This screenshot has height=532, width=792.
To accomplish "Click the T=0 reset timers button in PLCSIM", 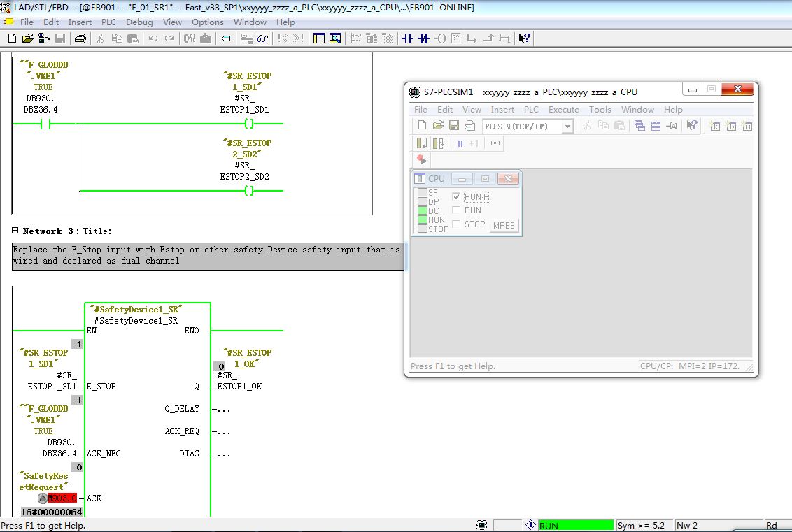I will tap(495, 143).
